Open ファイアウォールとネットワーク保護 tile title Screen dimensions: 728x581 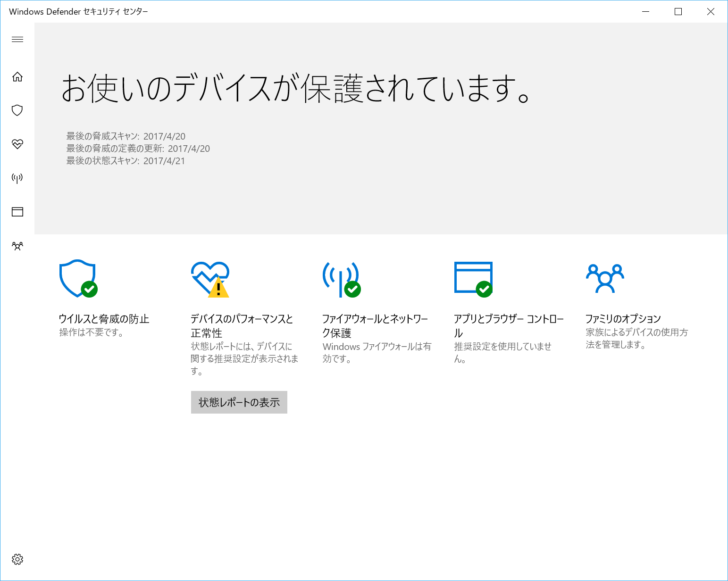[375, 326]
